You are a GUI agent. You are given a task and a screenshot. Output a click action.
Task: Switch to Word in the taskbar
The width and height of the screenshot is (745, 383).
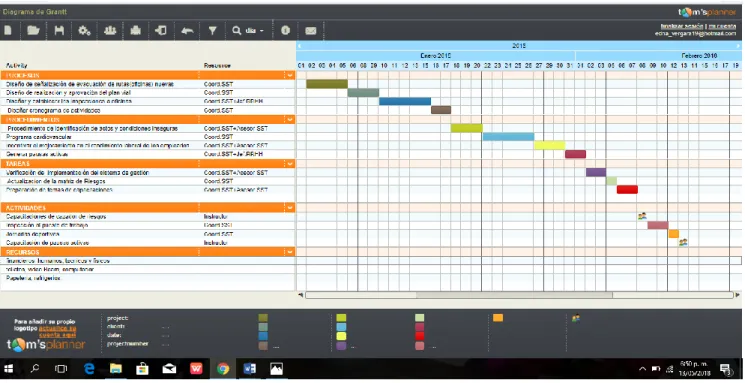[249, 369]
